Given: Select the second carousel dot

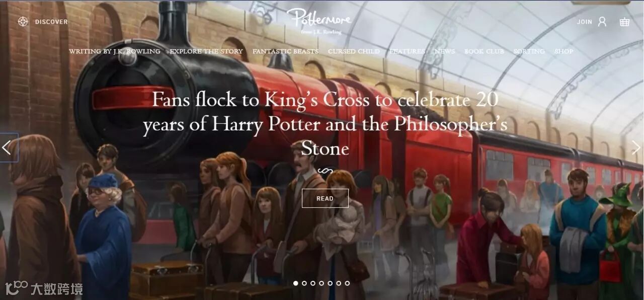Looking at the screenshot, I should click(304, 283).
